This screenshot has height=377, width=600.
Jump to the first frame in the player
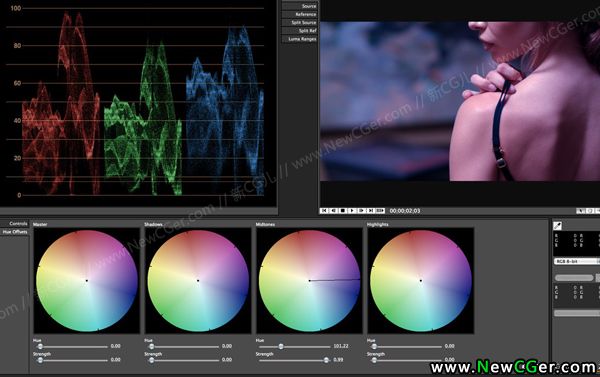point(324,211)
